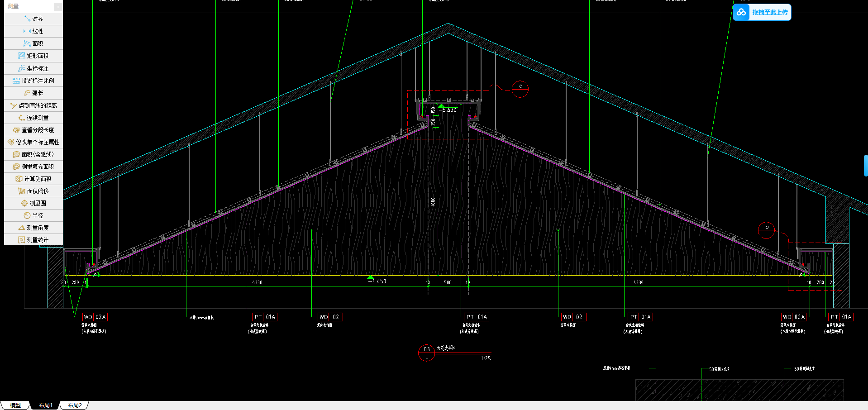Click the 测量 panel title
The height and width of the screenshot is (410, 868).
point(13,6)
